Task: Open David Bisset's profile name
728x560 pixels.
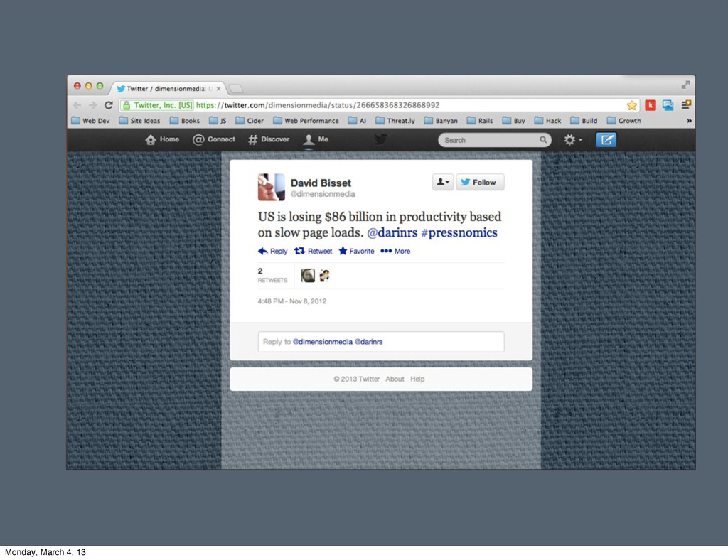Action: click(321, 183)
